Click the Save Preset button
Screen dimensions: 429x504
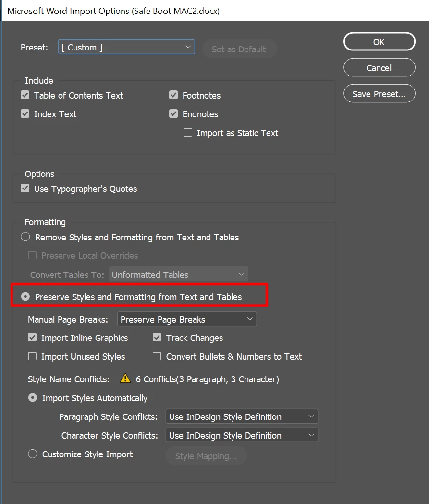(379, 94)
